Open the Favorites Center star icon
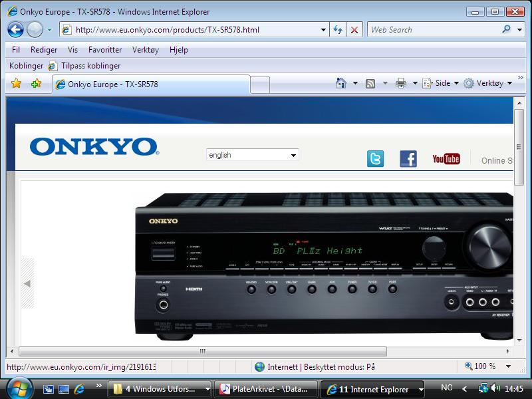This screenshot has width=532, height=399. (16, 83)
